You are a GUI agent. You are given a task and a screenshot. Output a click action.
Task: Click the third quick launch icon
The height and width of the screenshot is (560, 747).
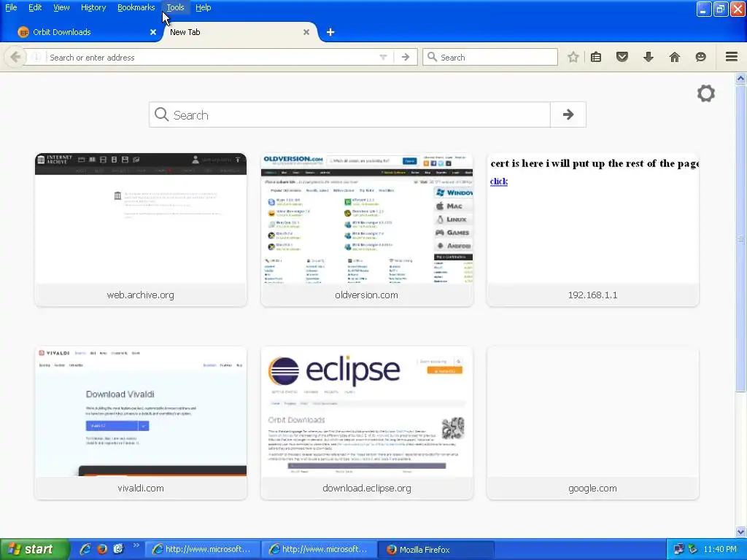(119, 549)
